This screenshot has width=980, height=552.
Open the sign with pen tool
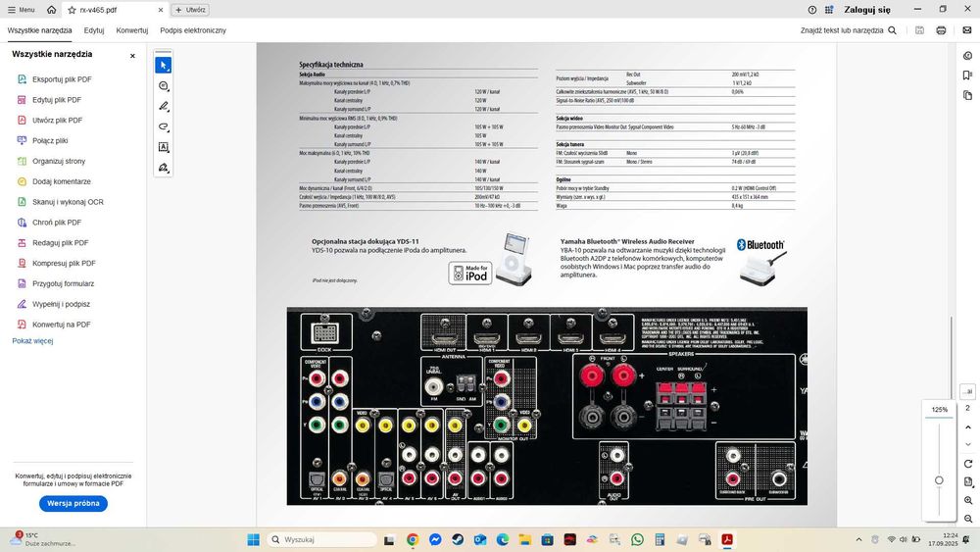coord(163,168)
